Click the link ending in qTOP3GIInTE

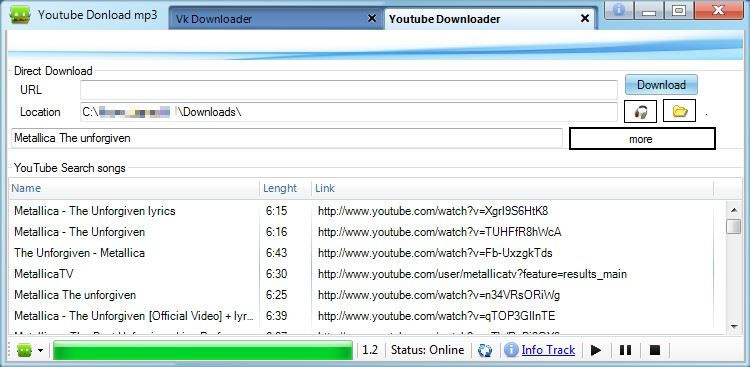tap(436, 316)
